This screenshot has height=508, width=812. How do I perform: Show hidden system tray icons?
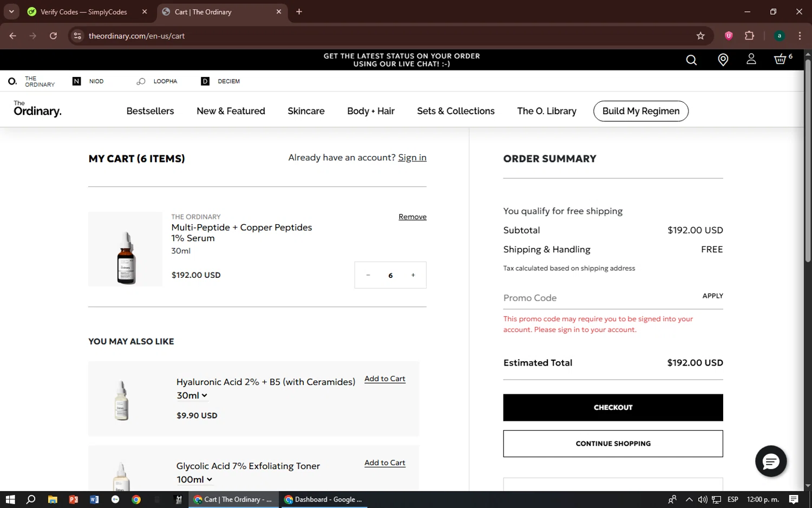(689, 499)
